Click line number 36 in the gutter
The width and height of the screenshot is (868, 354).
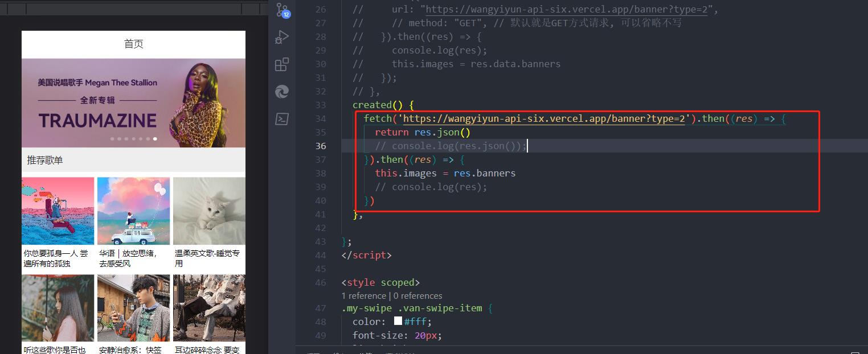tap(320, 146)
